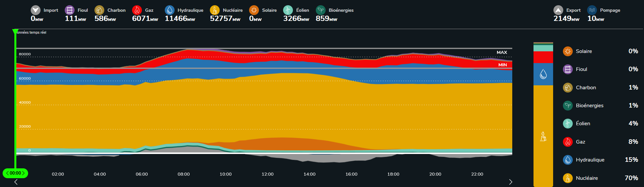Go to next day with right chevron
Viewport: 644px width, 187px height.
pyautogui.click(x=511, y=182)
